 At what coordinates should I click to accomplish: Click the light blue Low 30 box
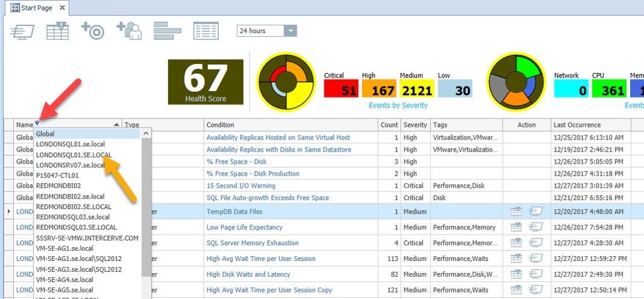[455, 88]
